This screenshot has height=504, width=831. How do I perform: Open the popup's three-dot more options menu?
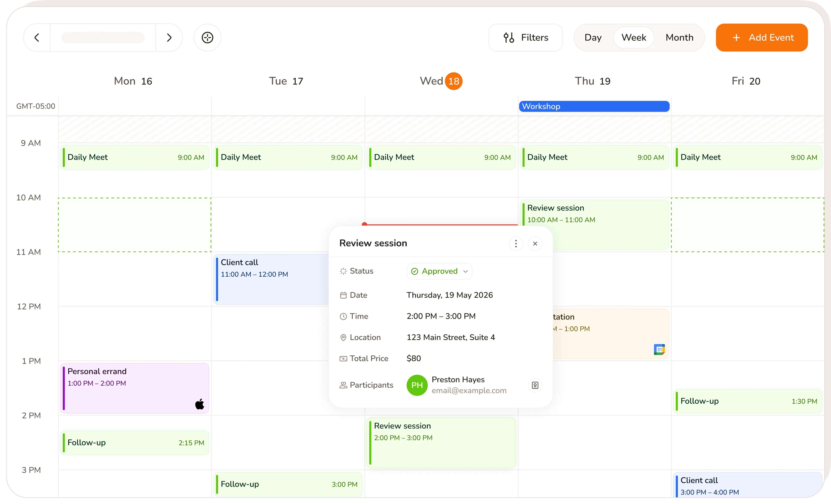coord(516,244)
